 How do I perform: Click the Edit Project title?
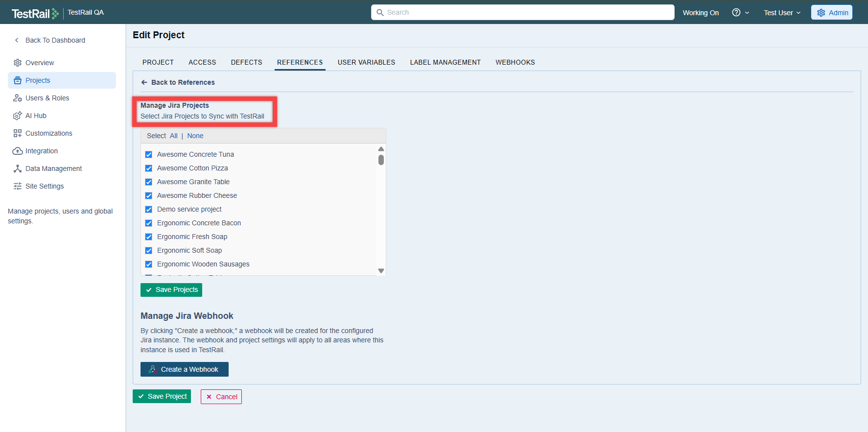[159, 35]
